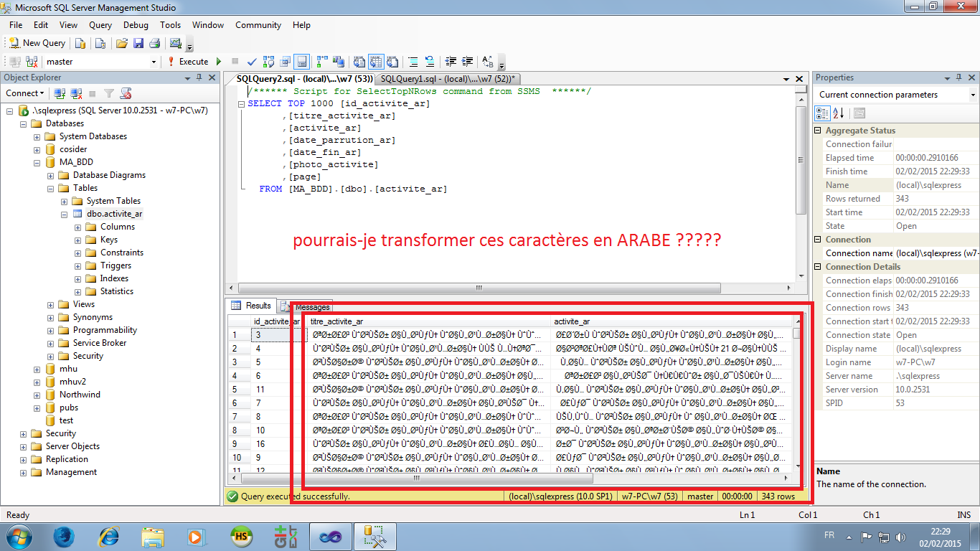Viewport: 980px width, 551px height.
Task: Sort Properties alphabetically
Action: (x=838, y=113)
